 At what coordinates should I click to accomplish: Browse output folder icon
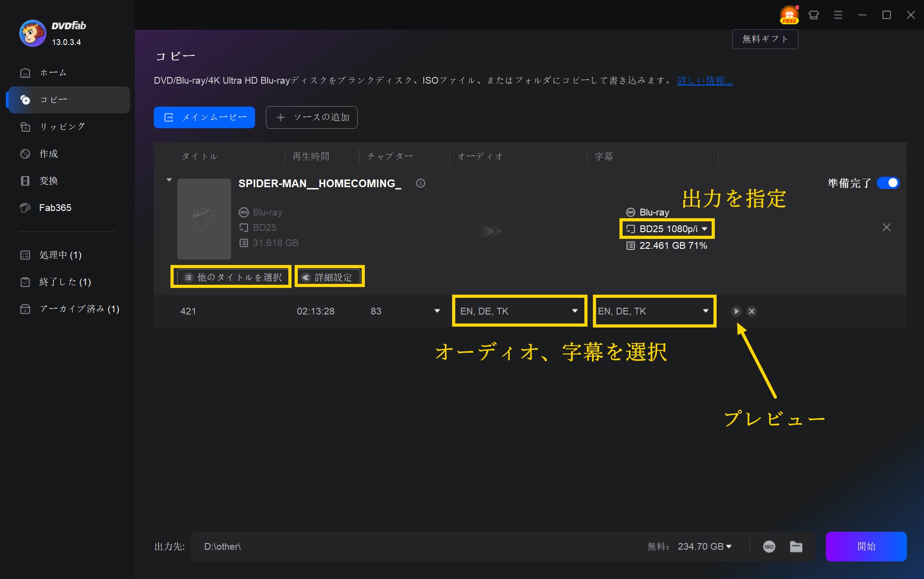(x=796, y=547)
